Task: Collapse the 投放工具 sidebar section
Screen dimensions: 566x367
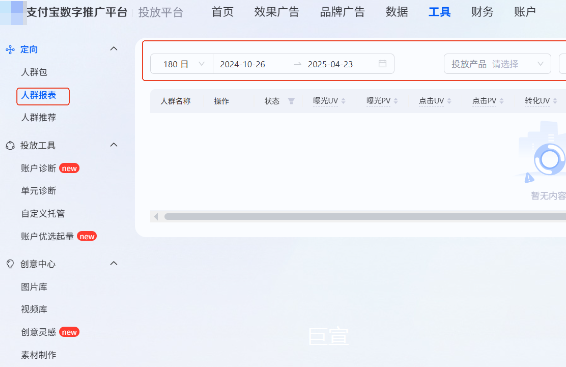Action: (x=114, y=145)
